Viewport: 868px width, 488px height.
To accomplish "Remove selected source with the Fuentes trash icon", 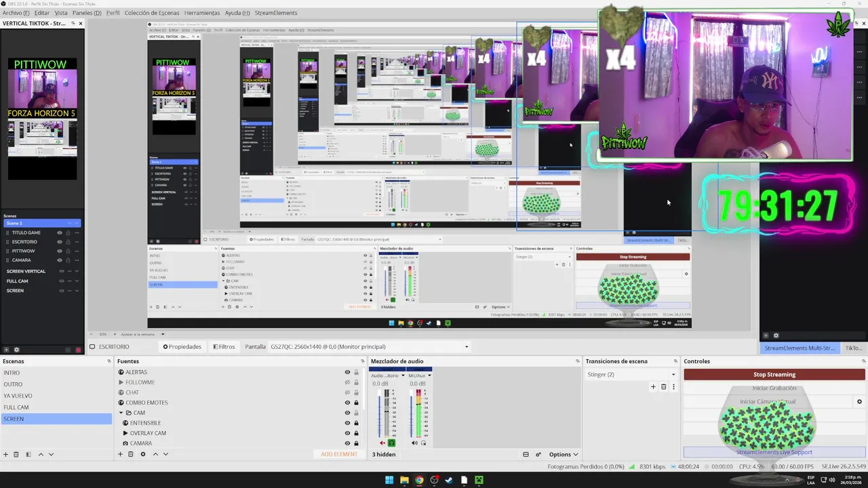I will (x=131, y=454).
